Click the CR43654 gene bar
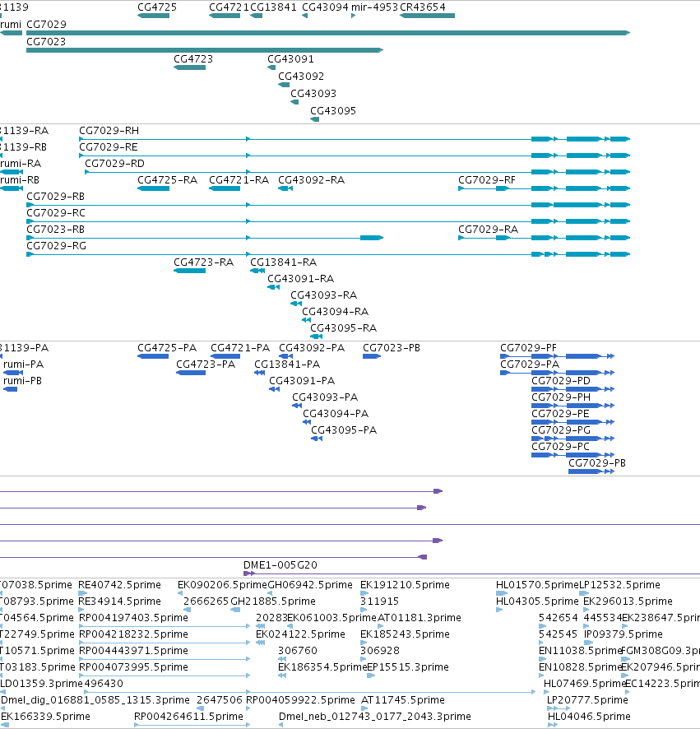The height and width of the screenshot is (729, 700). pyautogui.click(x=427, y=16)
